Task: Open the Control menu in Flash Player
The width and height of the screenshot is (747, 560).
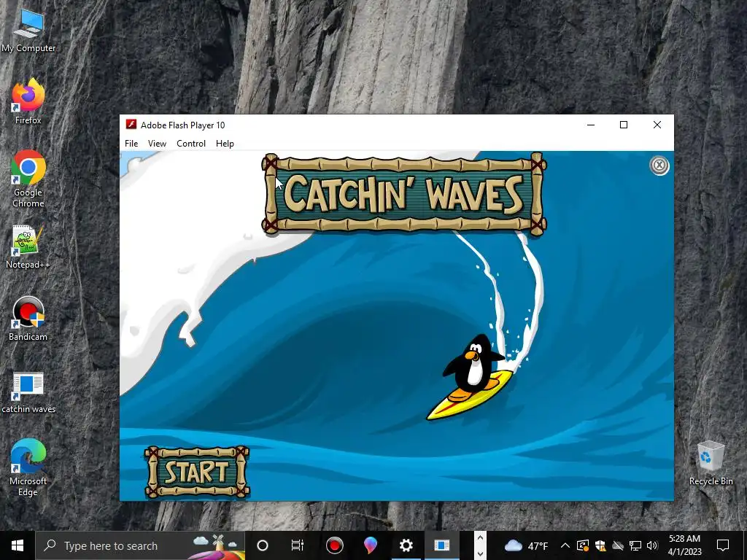Action: point(191,144)
